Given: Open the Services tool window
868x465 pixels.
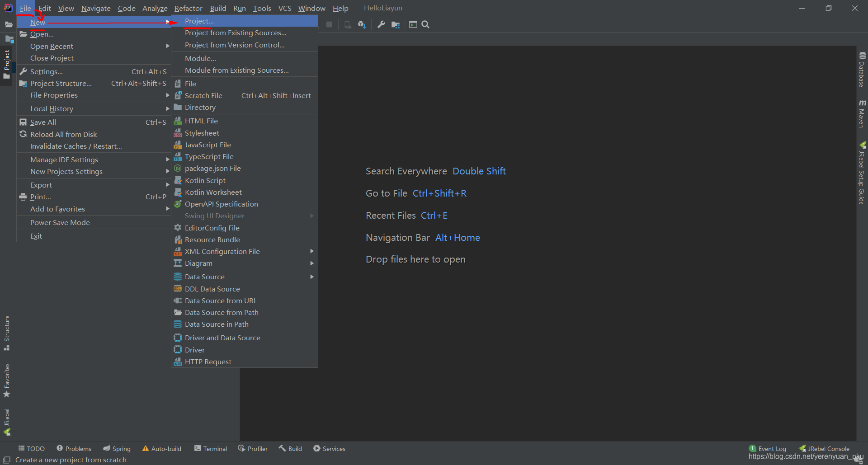Looking at the screenshot, I should click(329, 449).
